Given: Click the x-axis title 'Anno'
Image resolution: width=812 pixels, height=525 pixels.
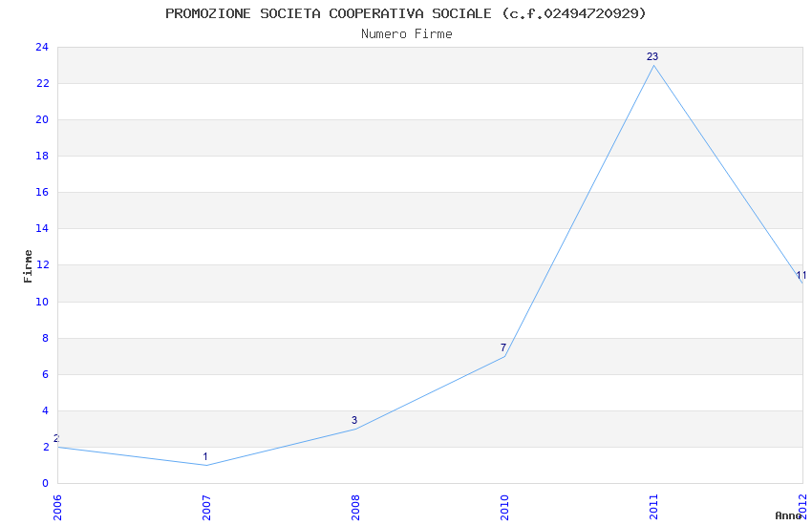Looking at the screenshot, I should (x=788, y=515).
